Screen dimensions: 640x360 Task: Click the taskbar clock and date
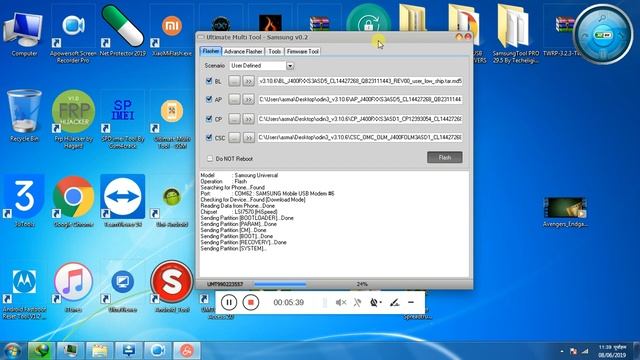coord(612,351)
